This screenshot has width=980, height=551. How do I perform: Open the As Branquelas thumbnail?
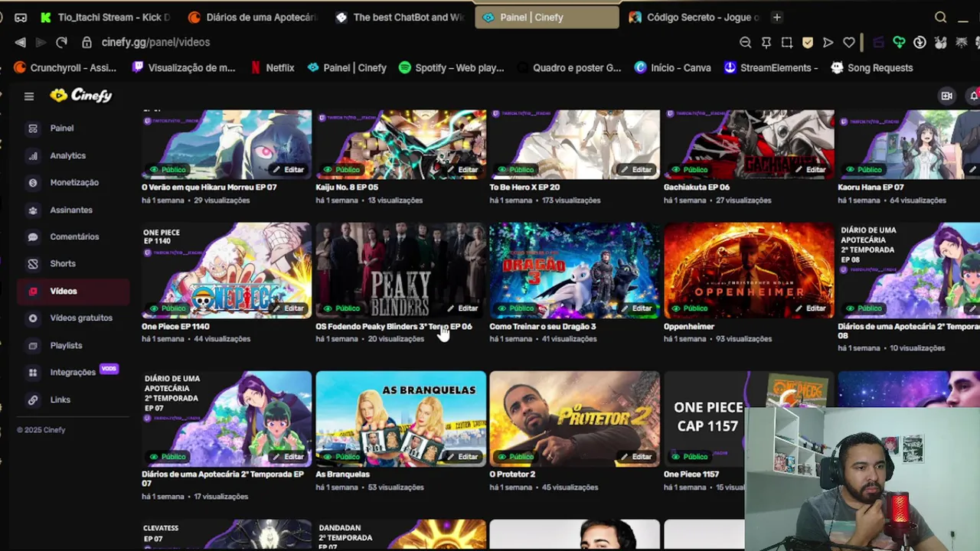pos(400,419)
